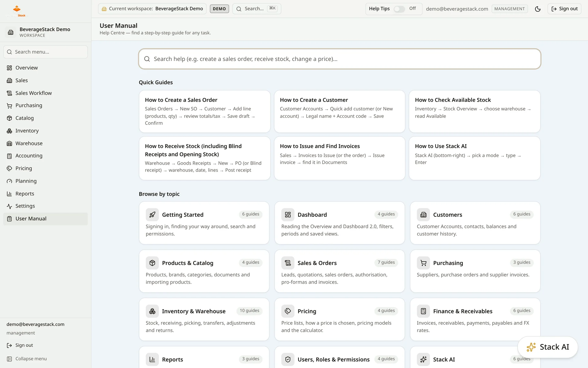The image size is (588, 368).
Task: Open Inventory & Warehouse cubes icon
Action: click(x=152, y=311)
